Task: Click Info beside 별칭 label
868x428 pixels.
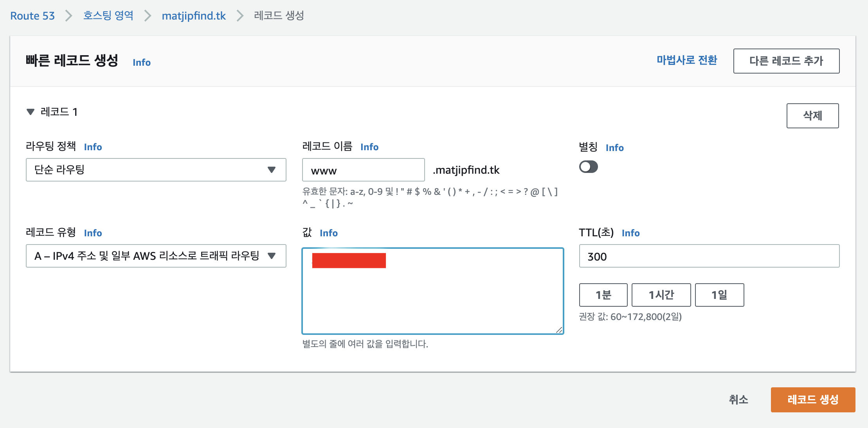Action: pos(614,147)
